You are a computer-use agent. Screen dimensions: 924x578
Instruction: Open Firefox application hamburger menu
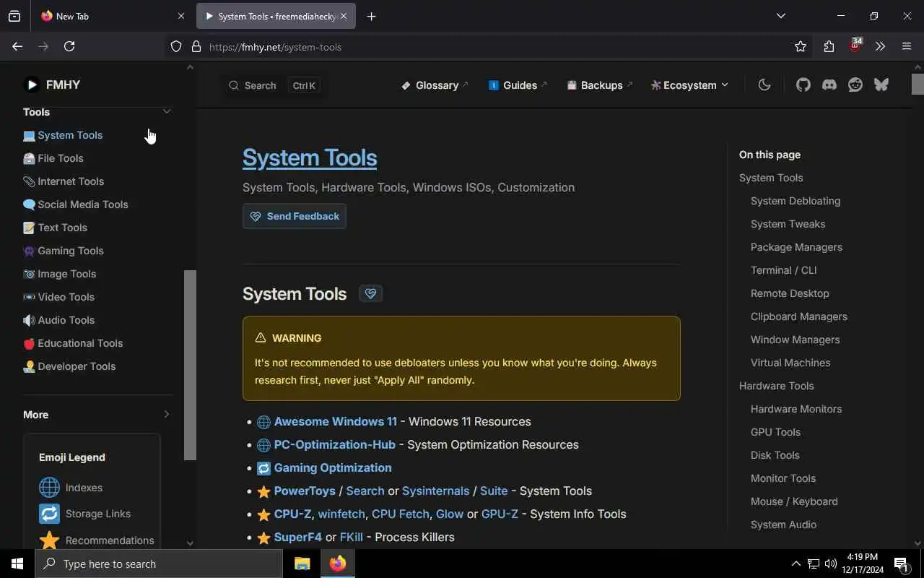coord(907,46)
